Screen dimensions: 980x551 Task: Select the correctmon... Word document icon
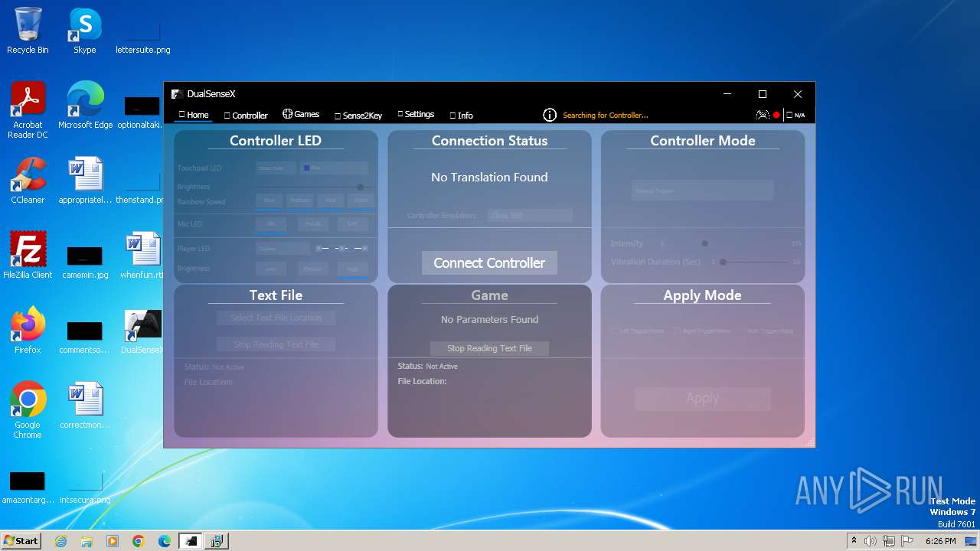click(85, 406)
